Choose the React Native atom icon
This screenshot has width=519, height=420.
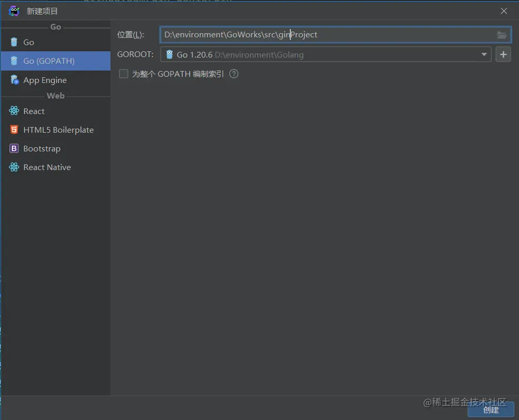click(x=14, y=167)
